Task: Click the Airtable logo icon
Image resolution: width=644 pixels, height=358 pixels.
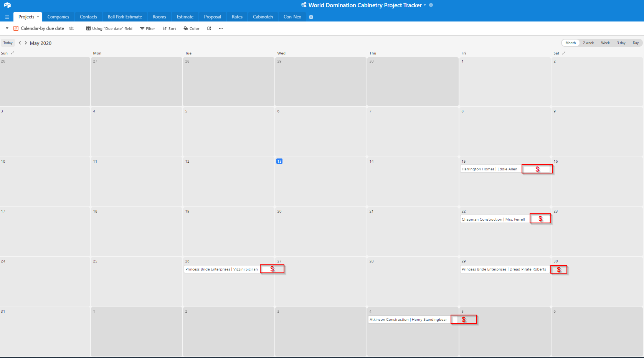Action: coord(7,5)
